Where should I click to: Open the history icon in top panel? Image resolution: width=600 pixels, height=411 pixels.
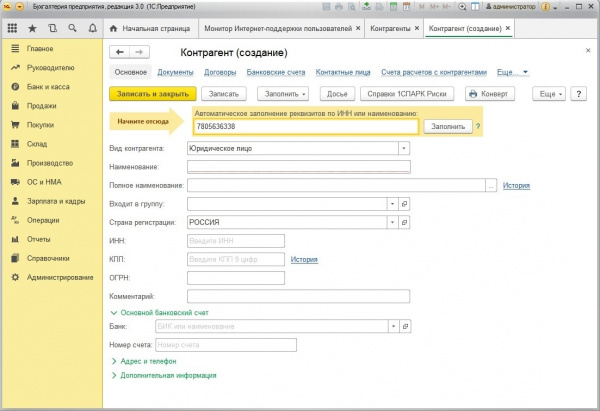52,28
